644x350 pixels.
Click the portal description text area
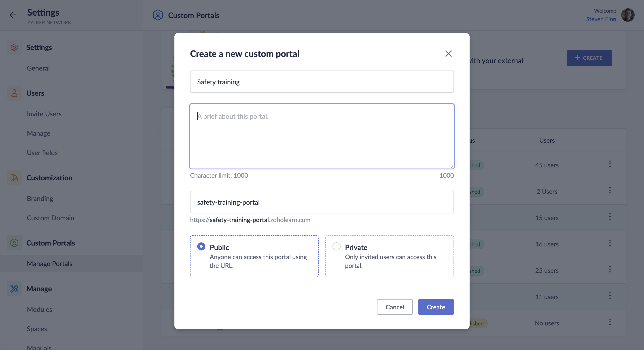point(322,136)
